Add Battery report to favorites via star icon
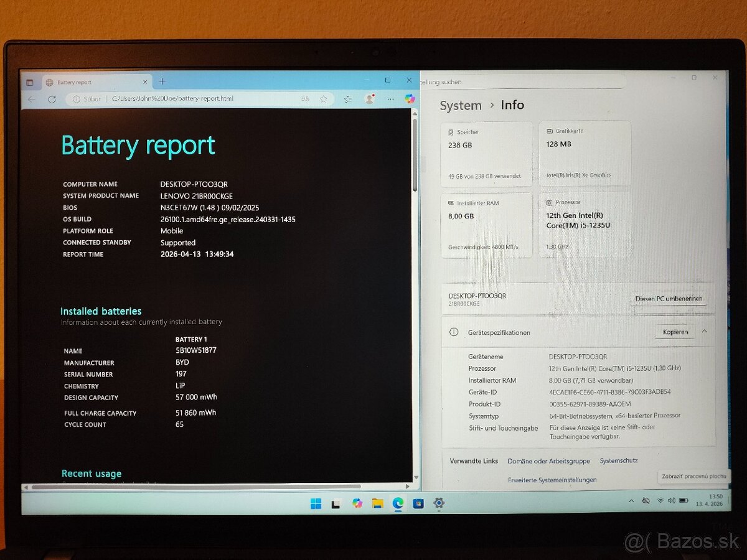The width and height of the screenshot is (747, 560). (324, 98)
